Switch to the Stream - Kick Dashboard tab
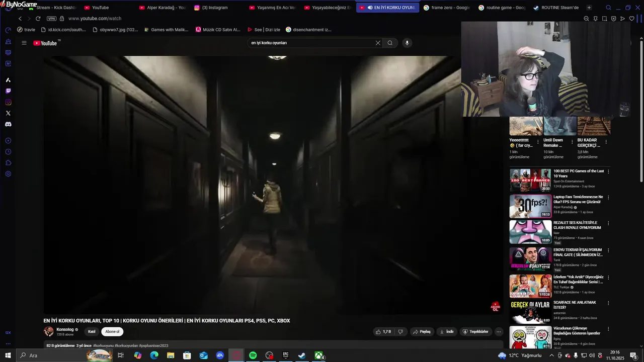The width and height of the screenshot is (644, 362). pyautogui.click(x=52, y=8)
